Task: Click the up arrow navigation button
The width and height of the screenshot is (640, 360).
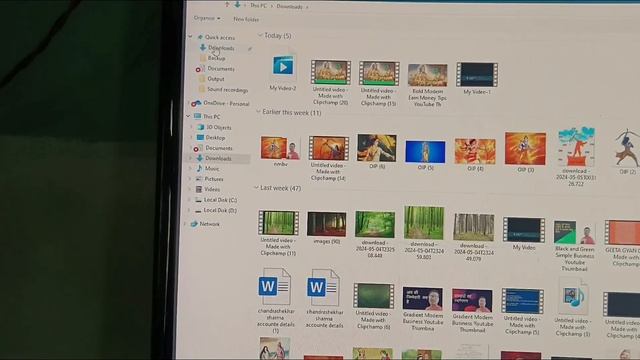Action: 227,4
